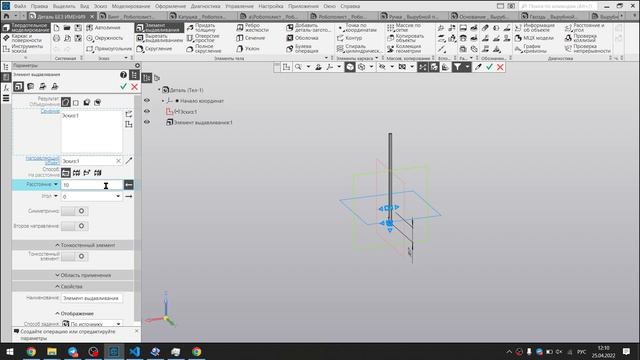Click the new document icon
640x360 pixels.
point(56,28)
